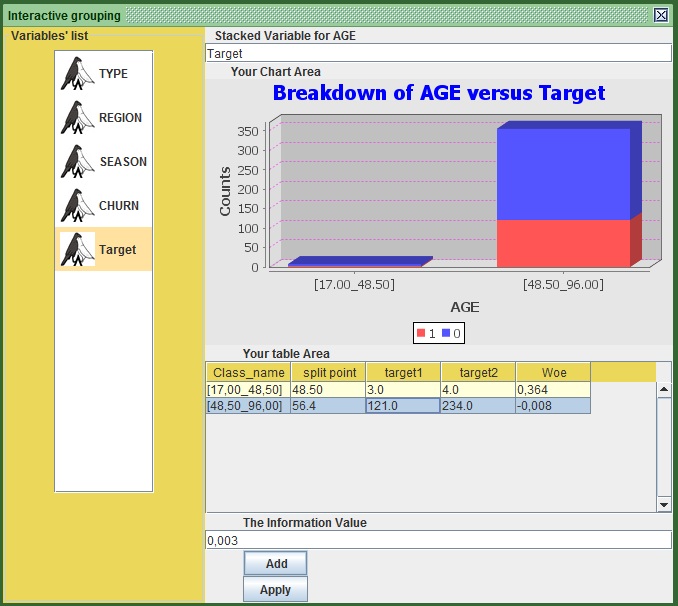Screen dimensions: 678x606
Task: Click the Woe cell -0,008
Action: tap(553, 406)
